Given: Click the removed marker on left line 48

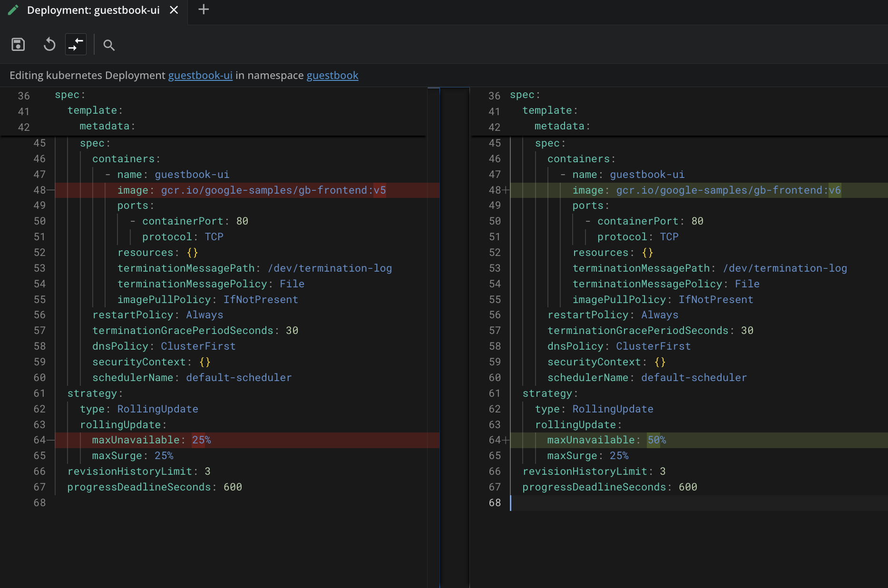Looking at the screenshot, I should tap(50, 190).
